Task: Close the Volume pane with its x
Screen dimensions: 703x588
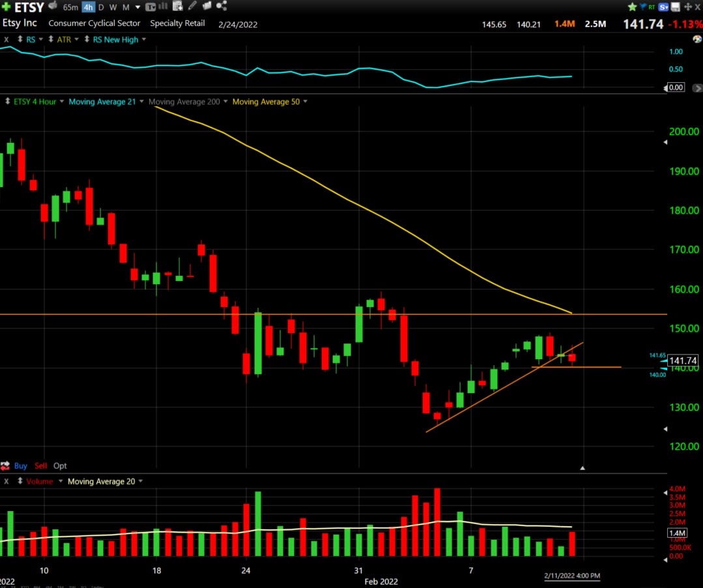Action: tap(7, 481)
